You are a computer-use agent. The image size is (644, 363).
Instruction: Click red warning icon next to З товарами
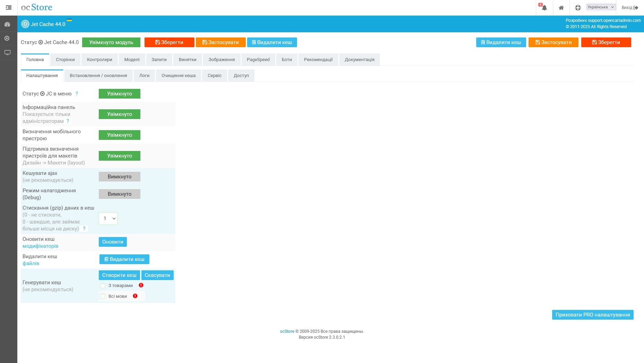tap(141, 285)
